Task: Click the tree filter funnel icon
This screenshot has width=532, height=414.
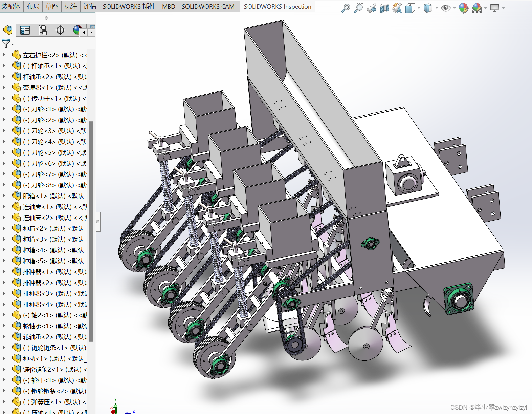Action: (x=6, y=43)
